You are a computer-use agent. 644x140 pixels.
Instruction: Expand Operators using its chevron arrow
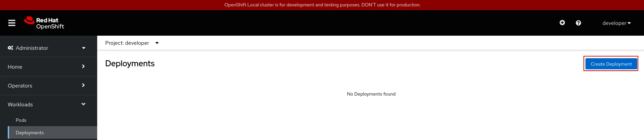point(83,85)
